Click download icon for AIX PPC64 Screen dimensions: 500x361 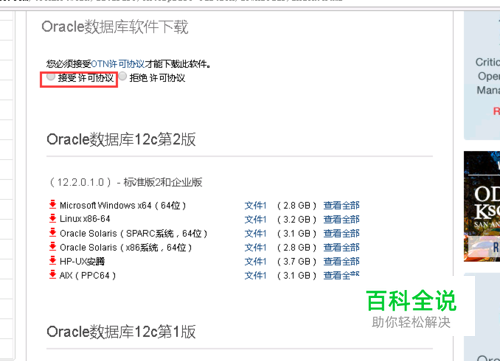(x=52, y=274)
